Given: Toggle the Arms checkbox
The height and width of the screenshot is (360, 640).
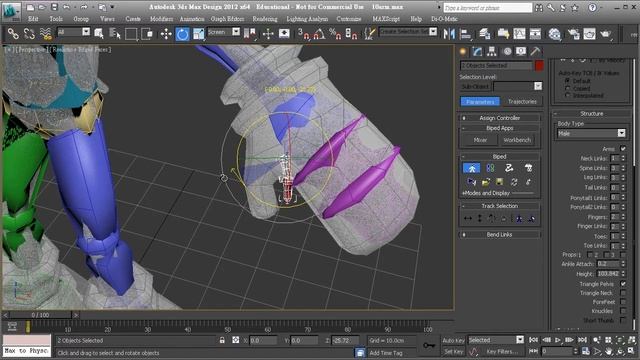Looking at the screenshot, I should click(x=623, y=149).
